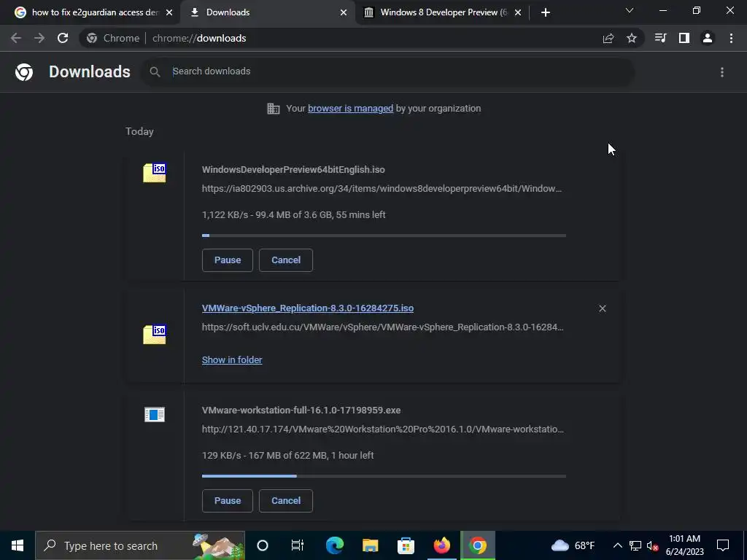The height and width of the screenshot is (560, 747).
Task: Cancel the VMware-workstation-full exe download
Action: click(x=286, y=500)
